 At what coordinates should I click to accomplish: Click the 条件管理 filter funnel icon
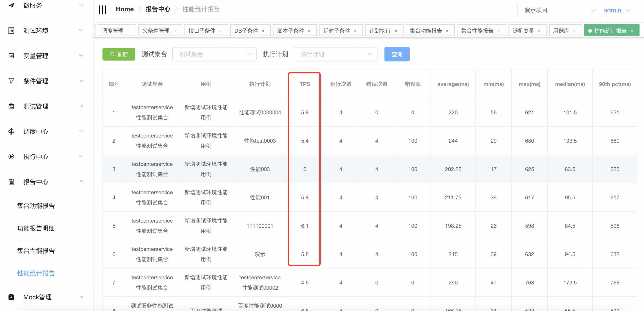[11, 81]
